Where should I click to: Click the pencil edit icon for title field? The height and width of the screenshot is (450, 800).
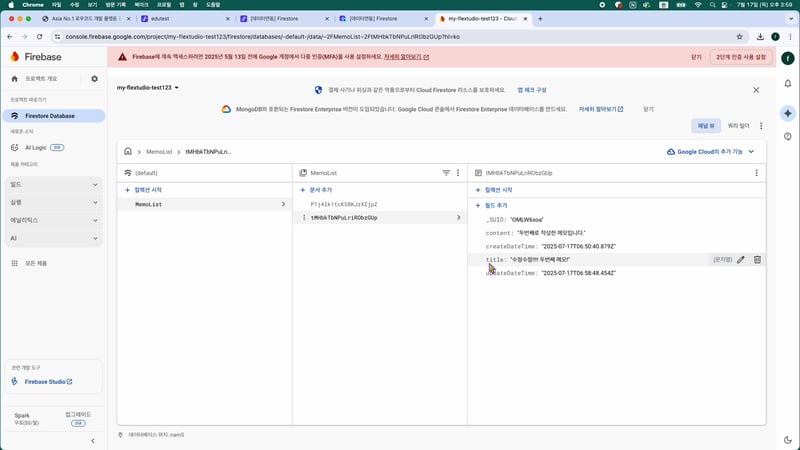click(741, 259)
